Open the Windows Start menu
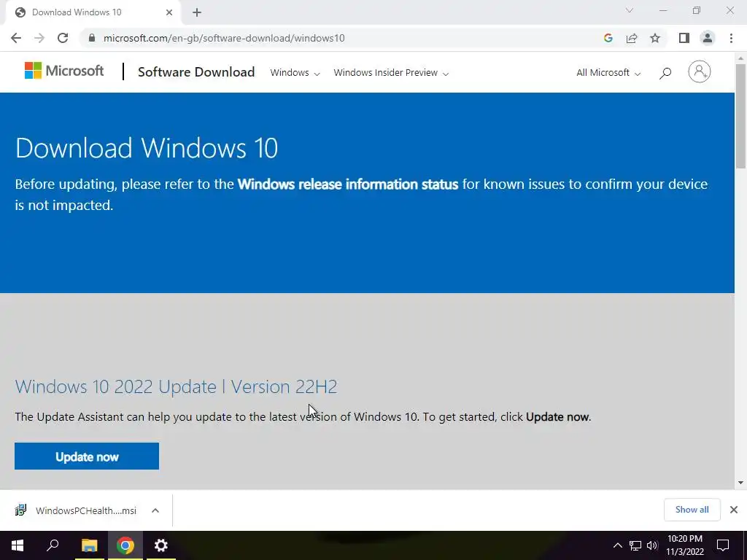 pos(18,545)
